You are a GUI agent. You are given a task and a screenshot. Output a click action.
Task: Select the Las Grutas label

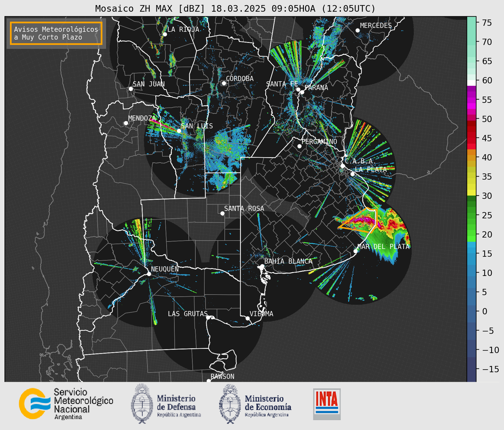(188, 314)
